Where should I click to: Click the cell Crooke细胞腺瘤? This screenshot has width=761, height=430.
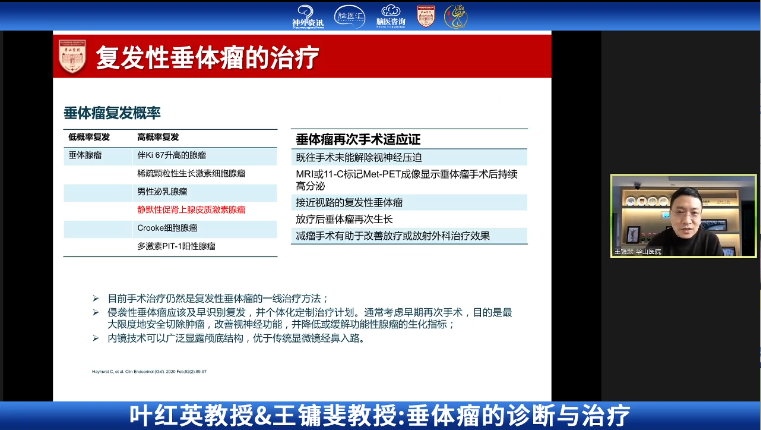point(167,228)
